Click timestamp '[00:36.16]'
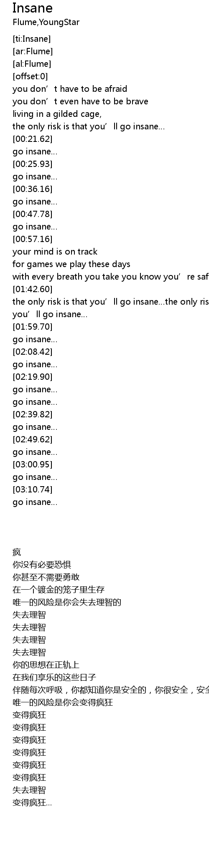The image size is (209, 868). tap(33, 189)
